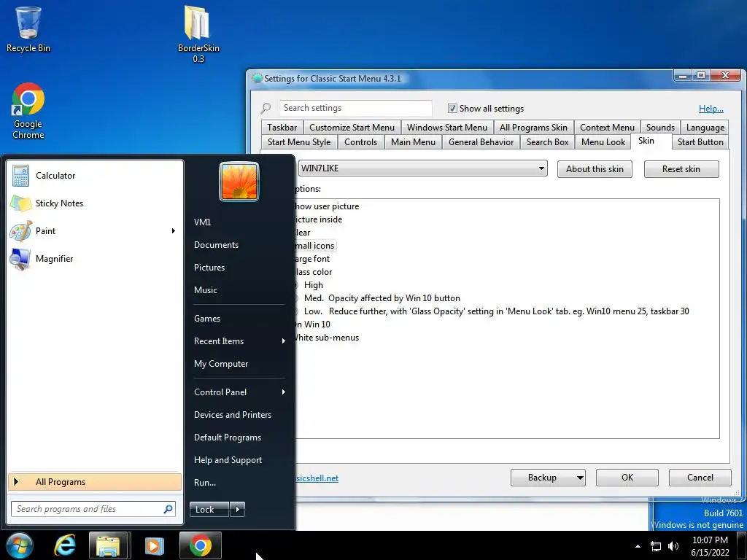The image size is (747, 560).
Task: Open Documents from the start menu
Action: point(239,245)
